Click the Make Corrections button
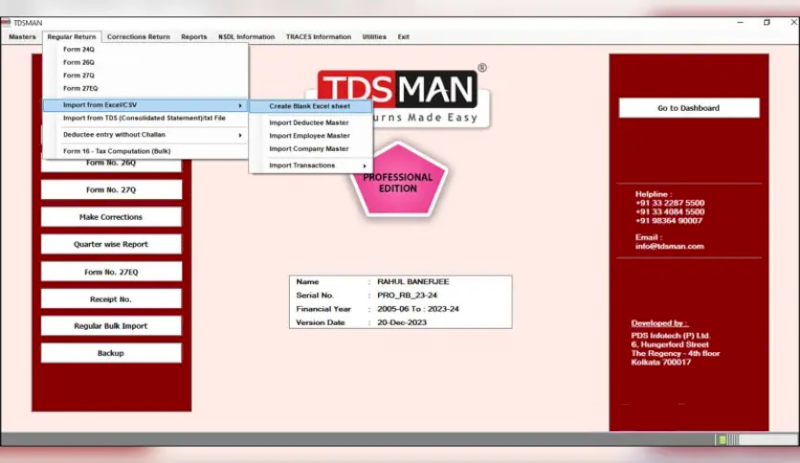 pyautogui.click(x=111, y=217)
